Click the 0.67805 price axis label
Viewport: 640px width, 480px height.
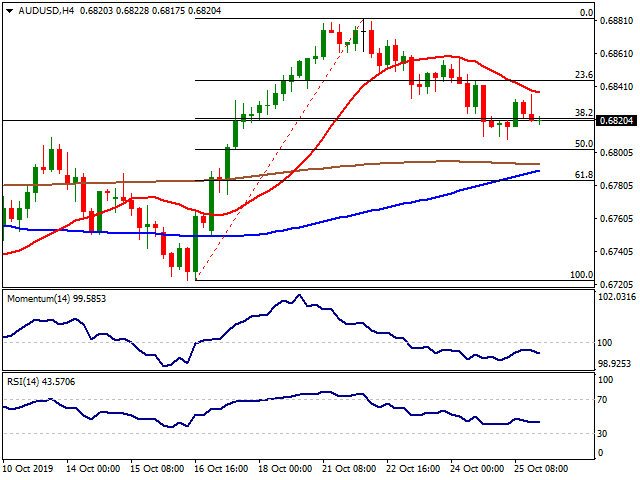tap(616, 186)
